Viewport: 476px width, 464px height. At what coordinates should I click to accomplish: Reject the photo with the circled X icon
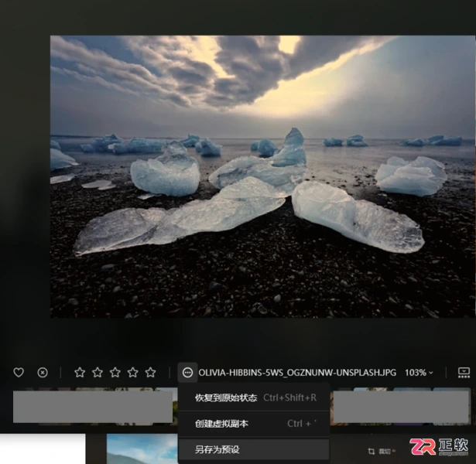coord(43,373)
